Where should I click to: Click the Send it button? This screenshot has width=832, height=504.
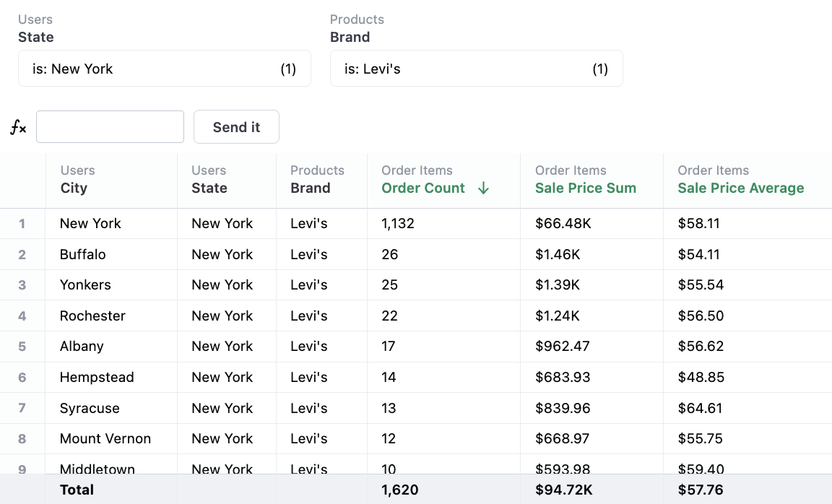(236, 127)
